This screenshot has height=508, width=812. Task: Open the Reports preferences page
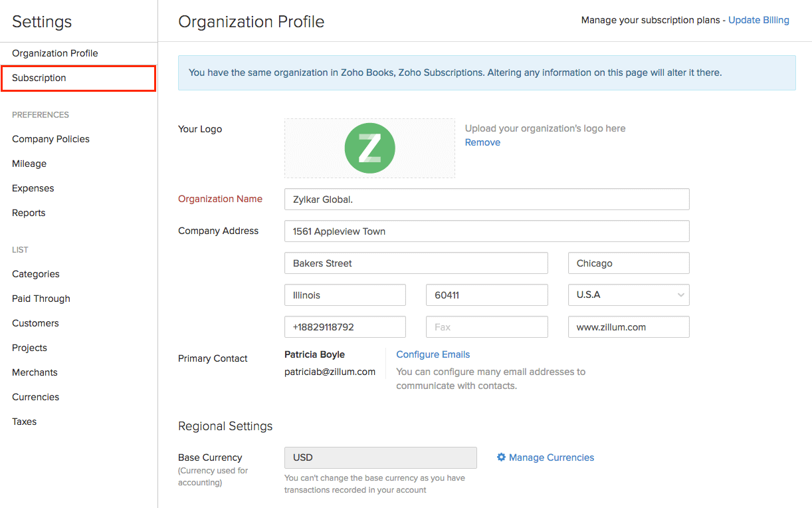(29, 213)
